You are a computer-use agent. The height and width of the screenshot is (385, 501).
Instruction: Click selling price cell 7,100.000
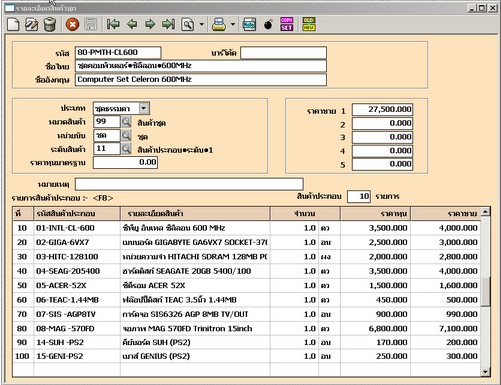(446, 329)
